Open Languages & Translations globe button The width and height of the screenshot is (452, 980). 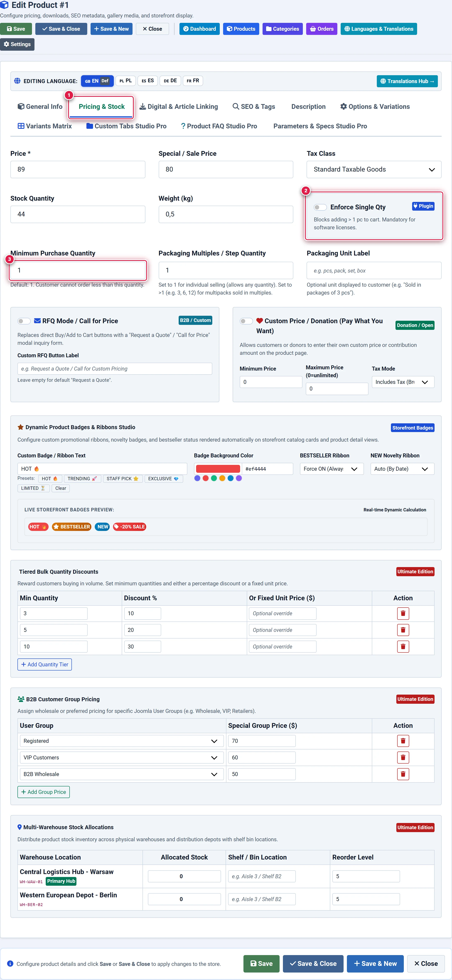[378, 29]
